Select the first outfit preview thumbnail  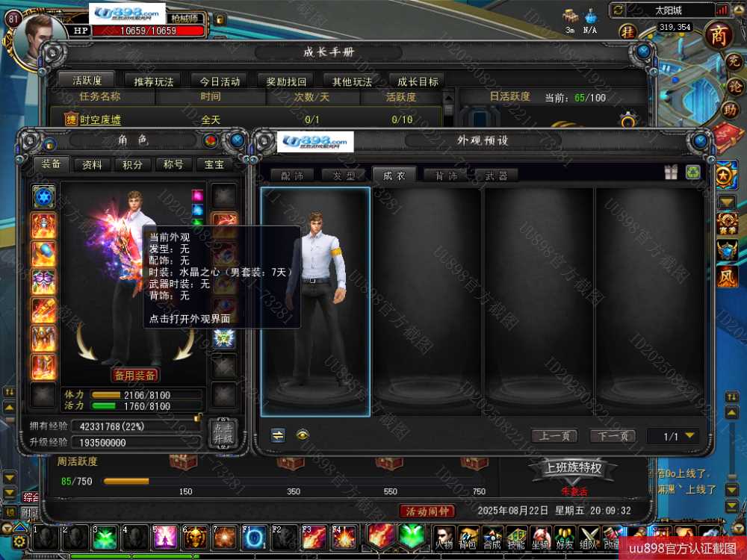(x=315, y=302)
